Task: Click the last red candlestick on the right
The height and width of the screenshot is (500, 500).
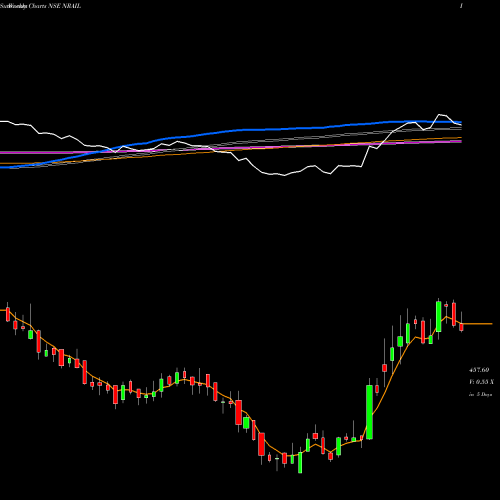Action: [462, 327]
